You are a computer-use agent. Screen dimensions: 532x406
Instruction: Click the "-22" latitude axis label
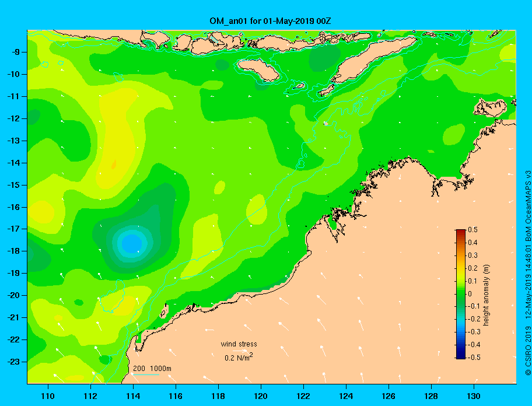pos(14,340)
